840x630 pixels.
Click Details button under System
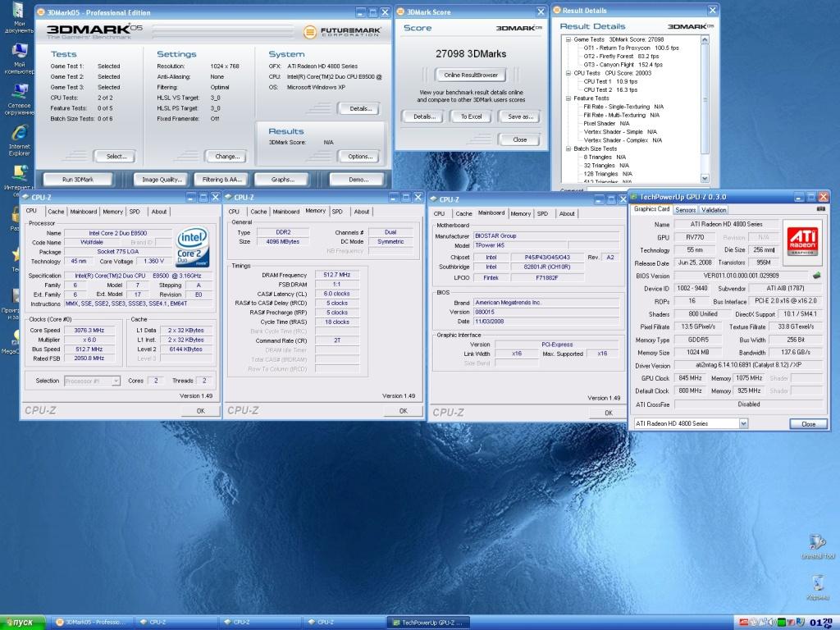pyautogui.click(x=359, y=108)
